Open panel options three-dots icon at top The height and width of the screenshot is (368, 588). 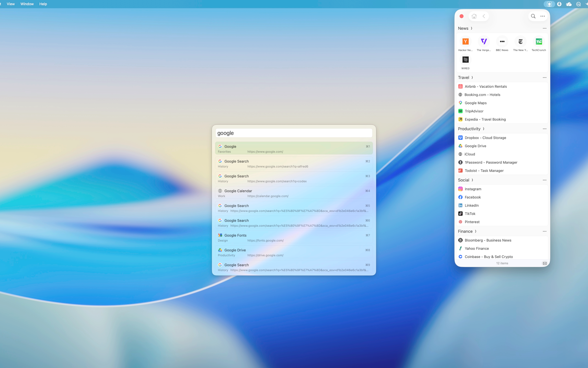click(x=542, y=16)
